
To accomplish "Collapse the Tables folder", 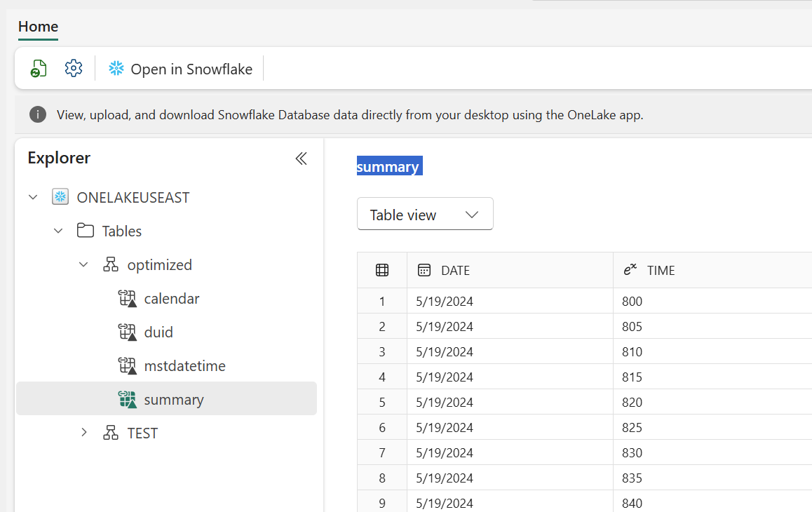I will [58, 231].
